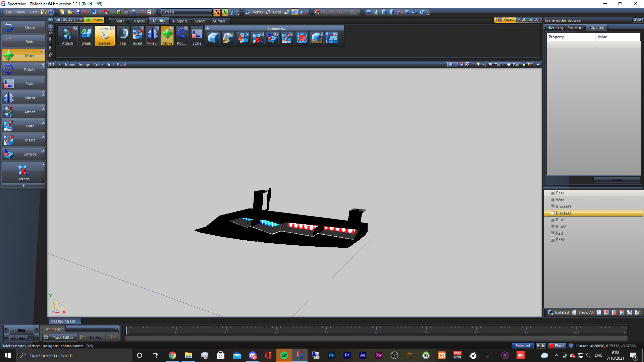This screenshot has height=362, width=644.
Task: Switch to the Rigging tab
Action: pos(180,21)
